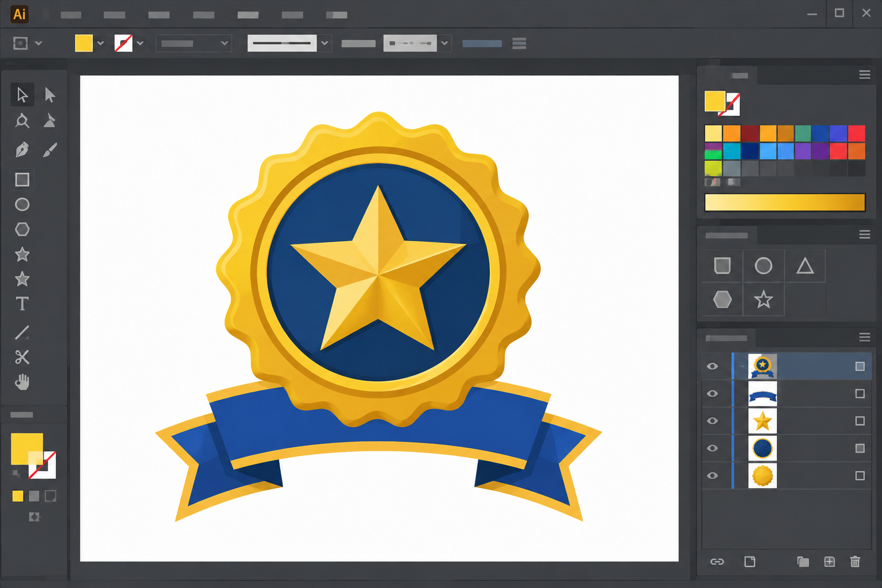The image size is (882, 588).
Task: Open the layers panel hamburger menu
Action: [865, 337]
